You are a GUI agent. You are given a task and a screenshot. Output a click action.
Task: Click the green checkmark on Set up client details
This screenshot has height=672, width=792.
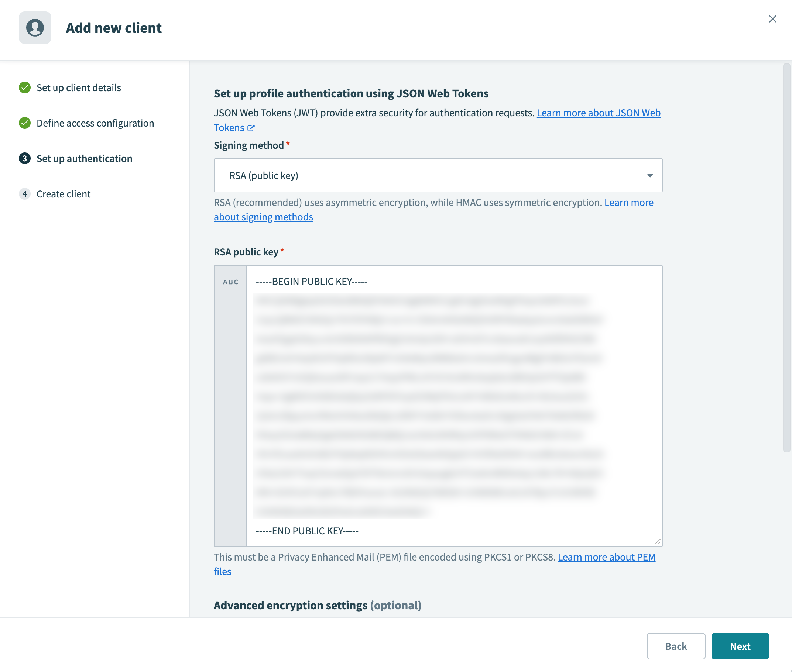tap(24, 87)
